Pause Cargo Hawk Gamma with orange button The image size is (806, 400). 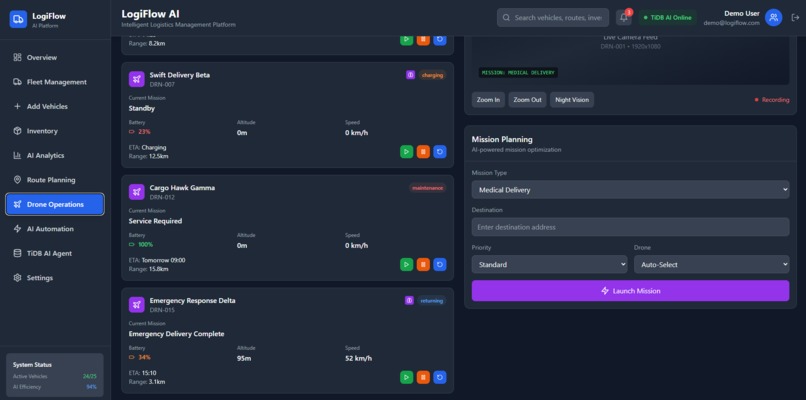[x=423, y=264]
